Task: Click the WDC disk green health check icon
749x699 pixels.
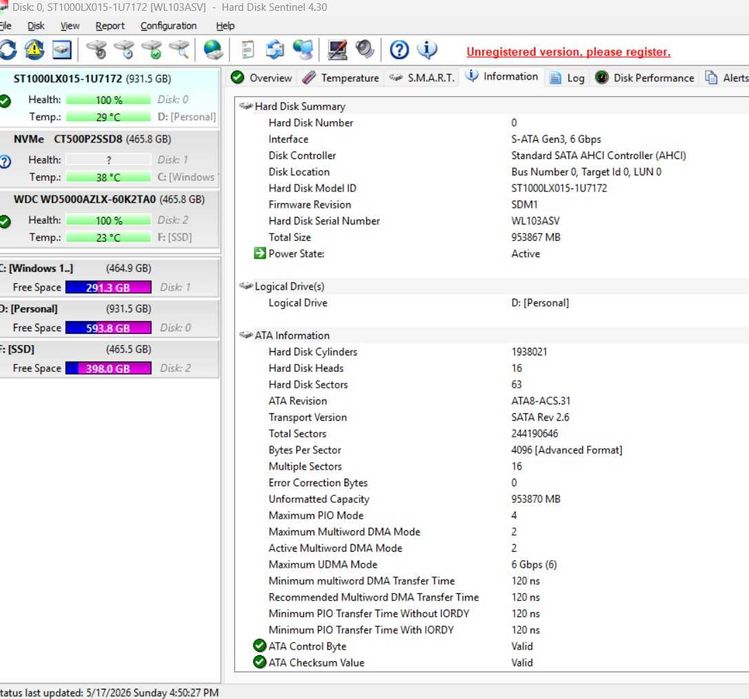Action: [x=5, y=222]
